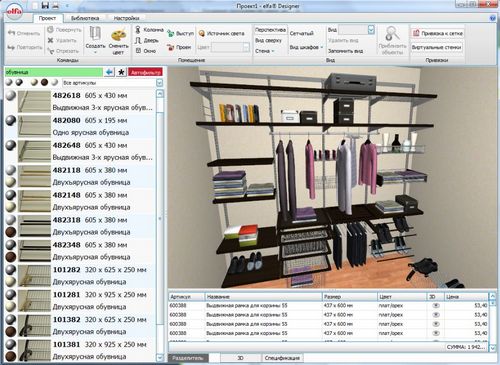500x365 pixels.
Task: Open the Цвет light color combo box
Action: tap(230, 47)
